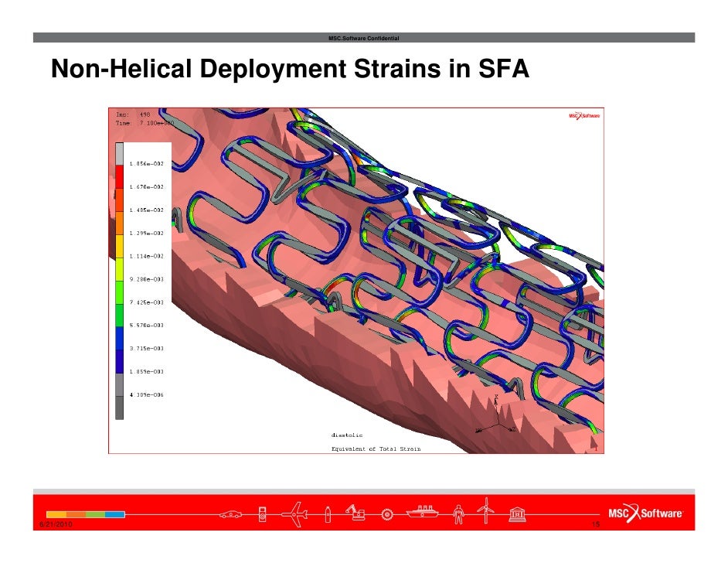728x563 pixels.
Task: Select the yellow band in the strain legend
Action: pos(119,246)
